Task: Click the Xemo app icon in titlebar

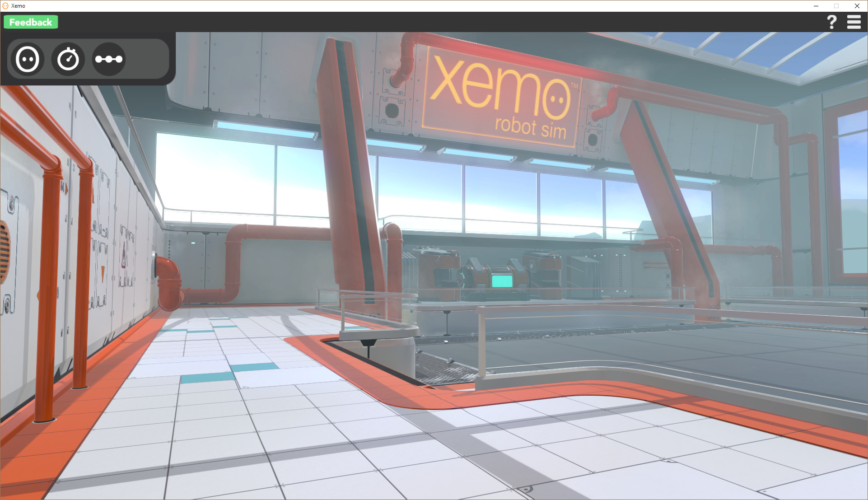Action: click(5, 5)
